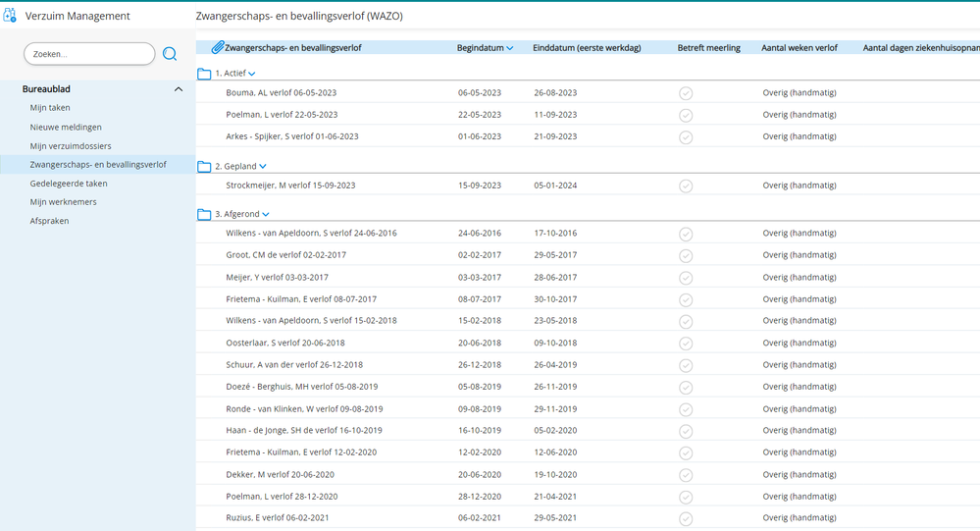980x531 pixels.
Task: Toggle meerling check for Groot, CM de row
Action: (686, 256)
